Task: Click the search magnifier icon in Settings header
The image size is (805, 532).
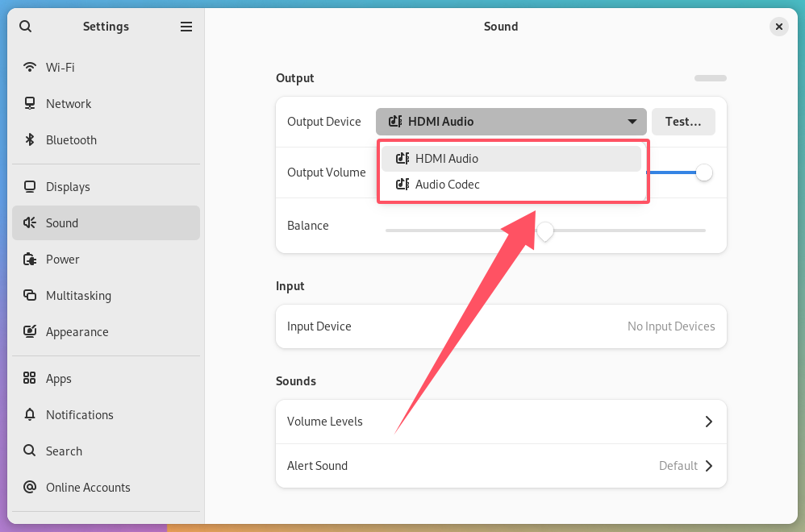Action: coord(25,26)
